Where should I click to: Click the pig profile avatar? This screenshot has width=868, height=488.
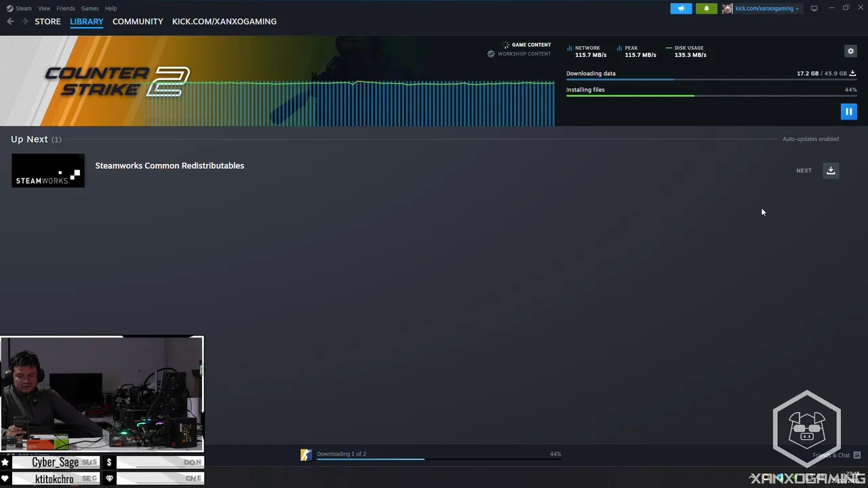(727, 8)
